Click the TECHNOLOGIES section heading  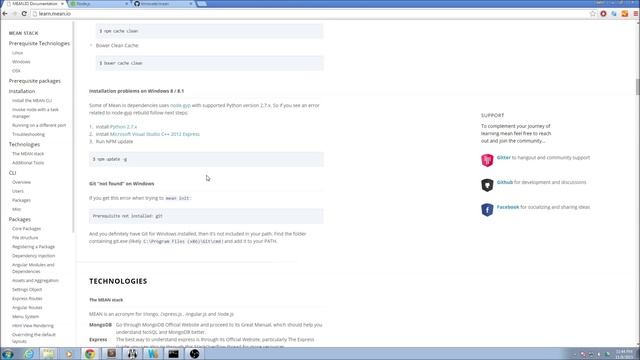tap(118, 281)
